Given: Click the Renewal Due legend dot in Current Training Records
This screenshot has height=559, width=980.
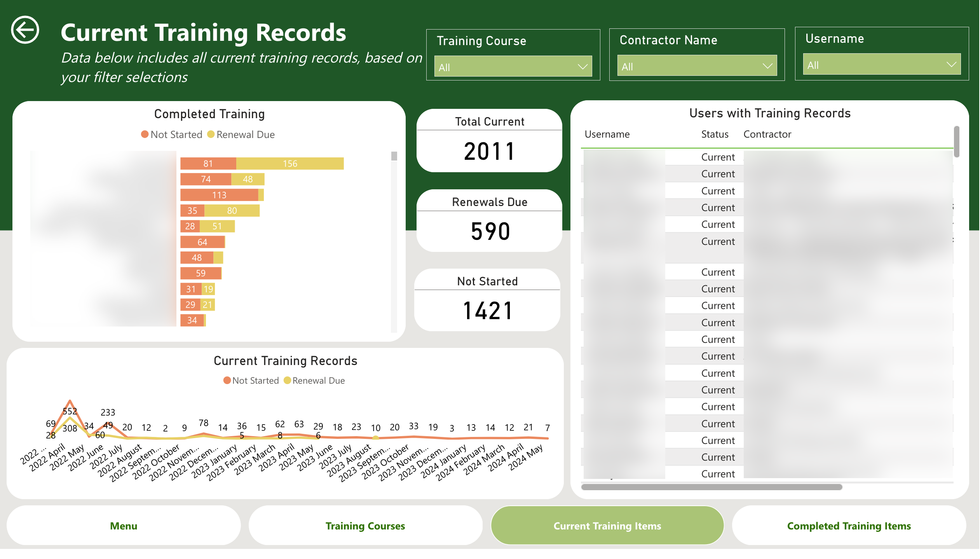Looking at the screenshot, I should [x=288, y=380].
